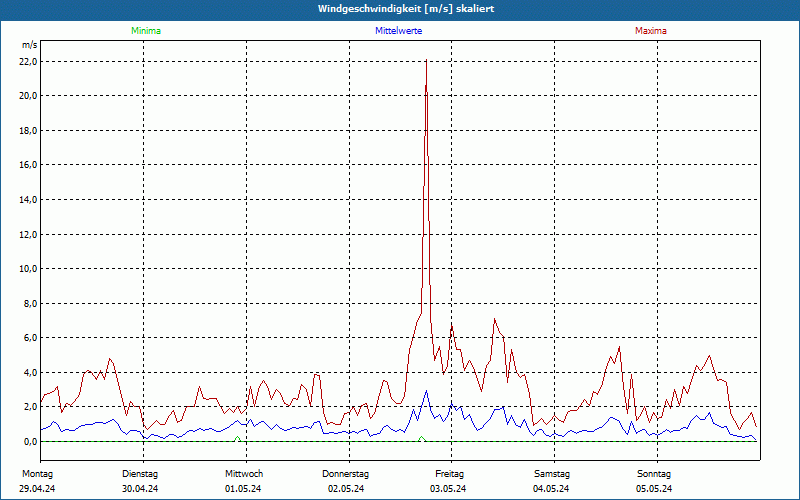Click the Donnerstag day label
Screen dimensions: 800x500
[345, 474]
